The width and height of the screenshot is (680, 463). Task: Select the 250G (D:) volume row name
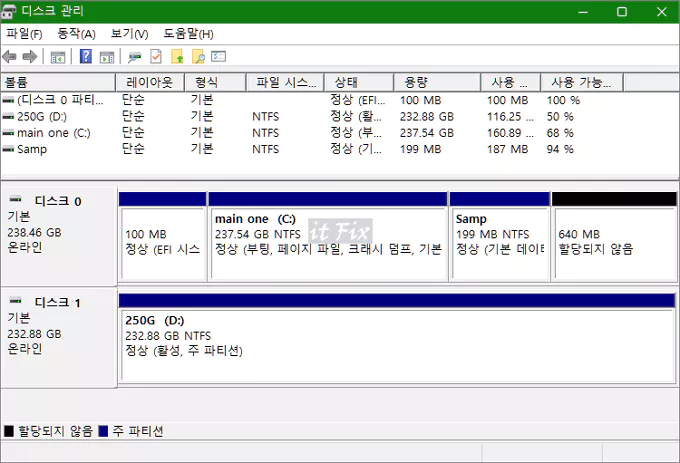click(x=42, y=117)
